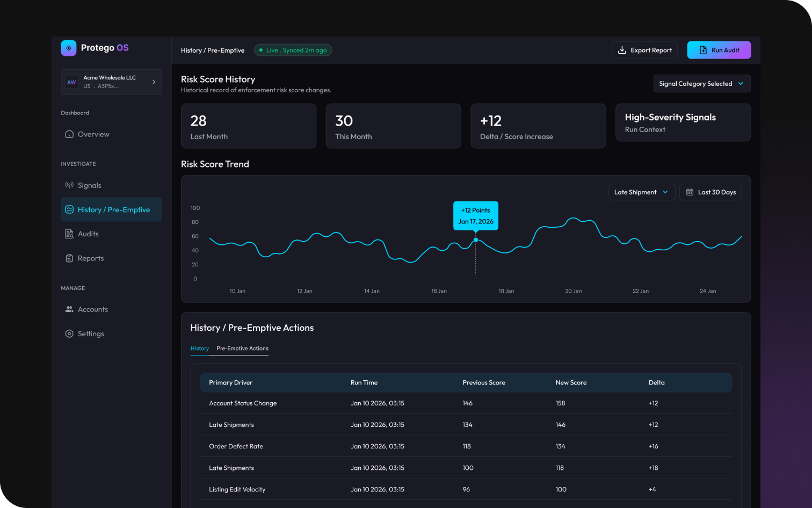Click the Run Time column header
This screenshot has height=508, width=812.
pos(364,383)
